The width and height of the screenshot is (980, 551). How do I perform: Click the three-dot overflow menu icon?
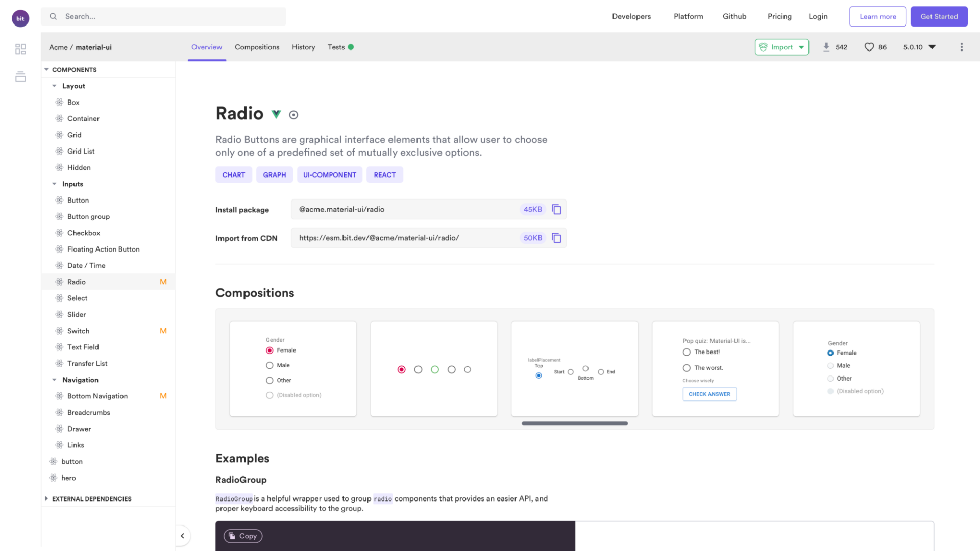[962, 47]
